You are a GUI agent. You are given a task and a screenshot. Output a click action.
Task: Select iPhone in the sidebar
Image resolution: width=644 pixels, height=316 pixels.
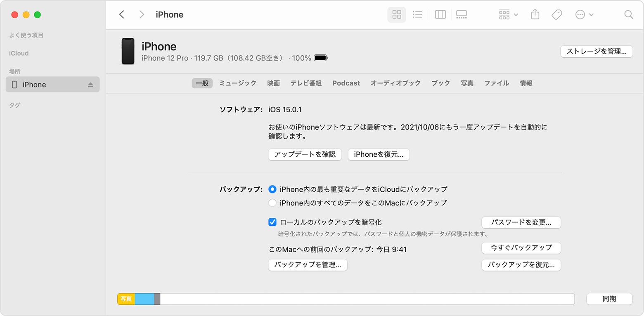coord(52,85)
